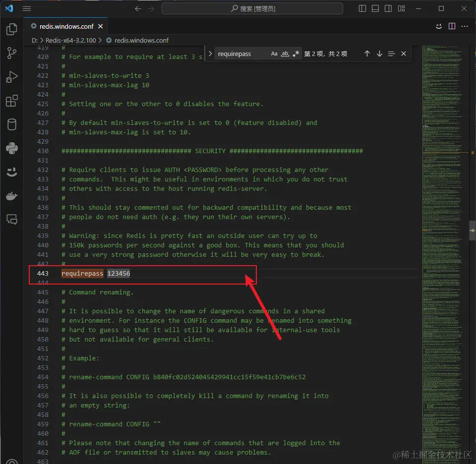Expand the replace field in find widget
The image size is (476, 464).
[x=210, y=54]
